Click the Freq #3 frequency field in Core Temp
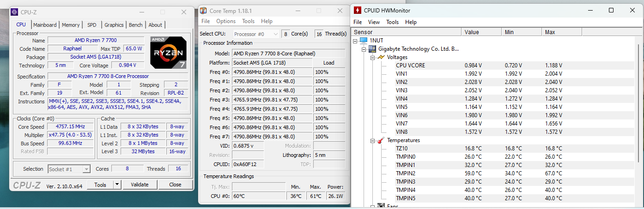This screenshot has height=209, width=644. [x=272, y=100]
